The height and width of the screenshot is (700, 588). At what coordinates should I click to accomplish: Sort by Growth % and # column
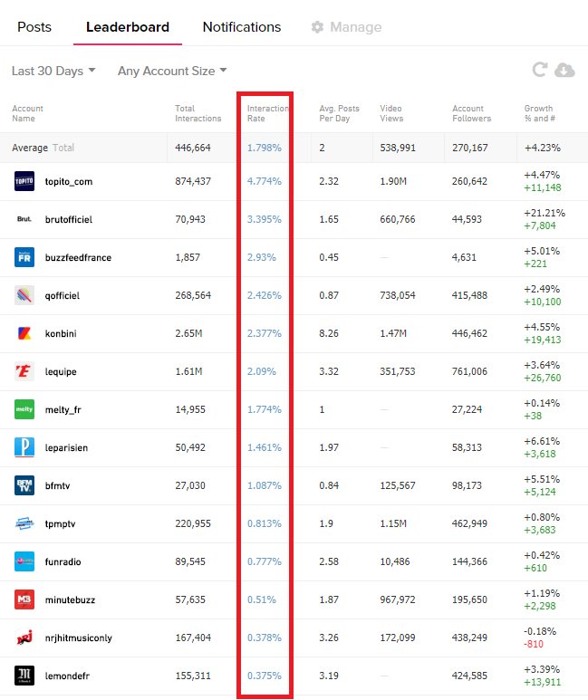click(539, 113)
